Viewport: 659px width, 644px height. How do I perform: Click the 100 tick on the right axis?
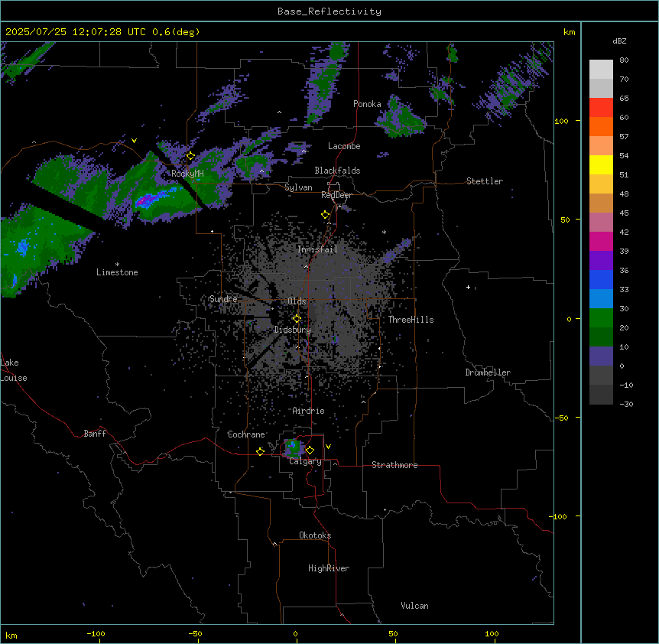tap(561, 121)
